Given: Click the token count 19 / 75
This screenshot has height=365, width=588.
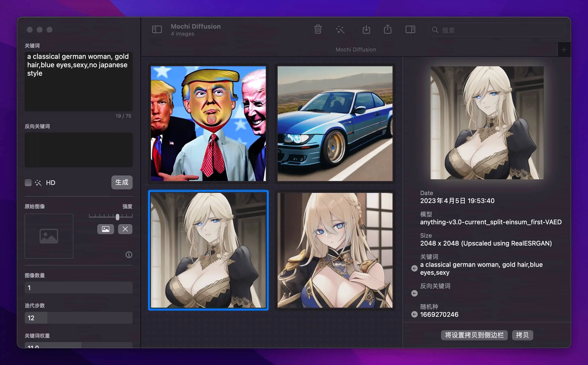Looking at the screenshot, I should [123, 116].
